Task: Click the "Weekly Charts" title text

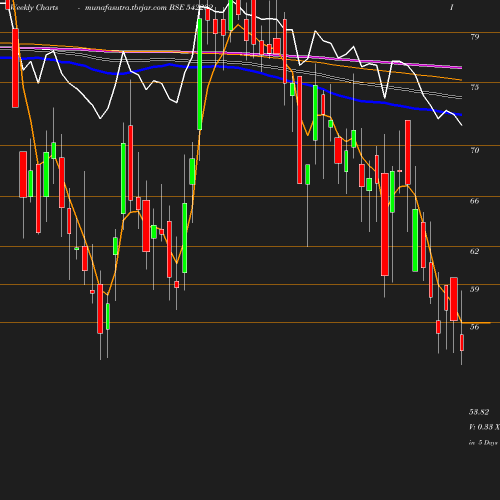Action: [x=34, y=7]
